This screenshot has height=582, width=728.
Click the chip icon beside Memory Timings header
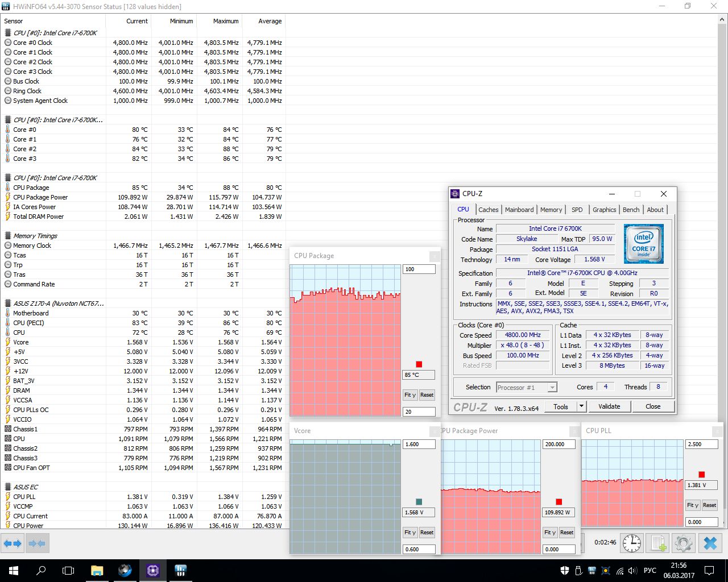click(x=8, y=236)
